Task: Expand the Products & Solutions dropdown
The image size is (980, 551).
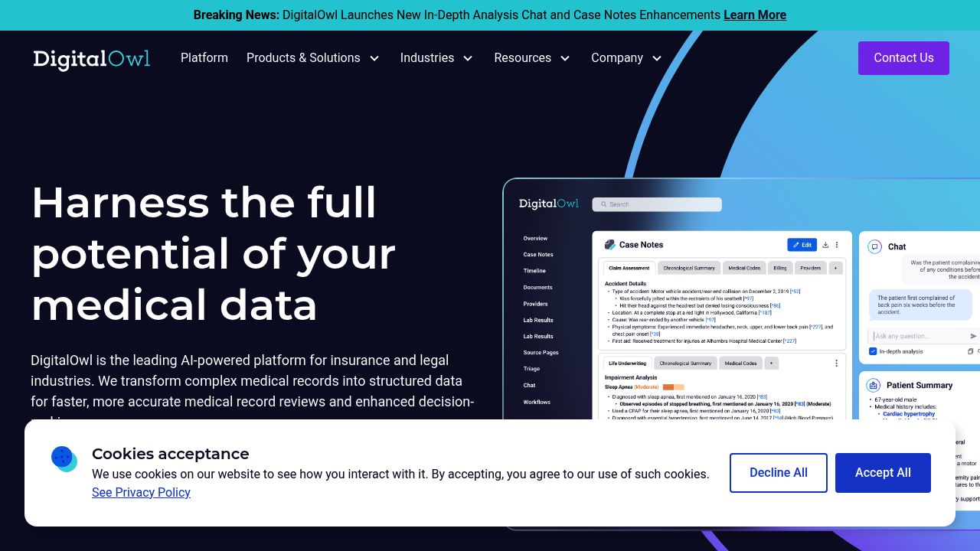Action: (313, 58)
